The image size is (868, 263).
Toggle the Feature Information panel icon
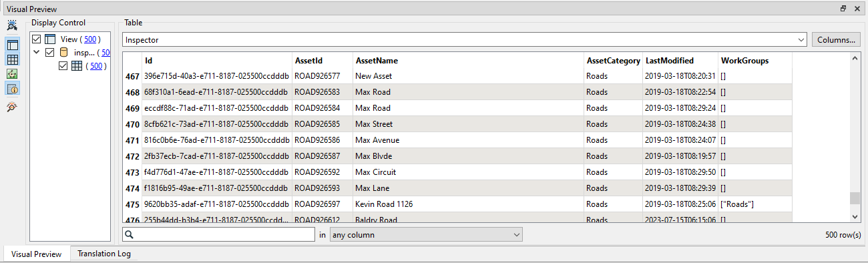click(13, 88)
